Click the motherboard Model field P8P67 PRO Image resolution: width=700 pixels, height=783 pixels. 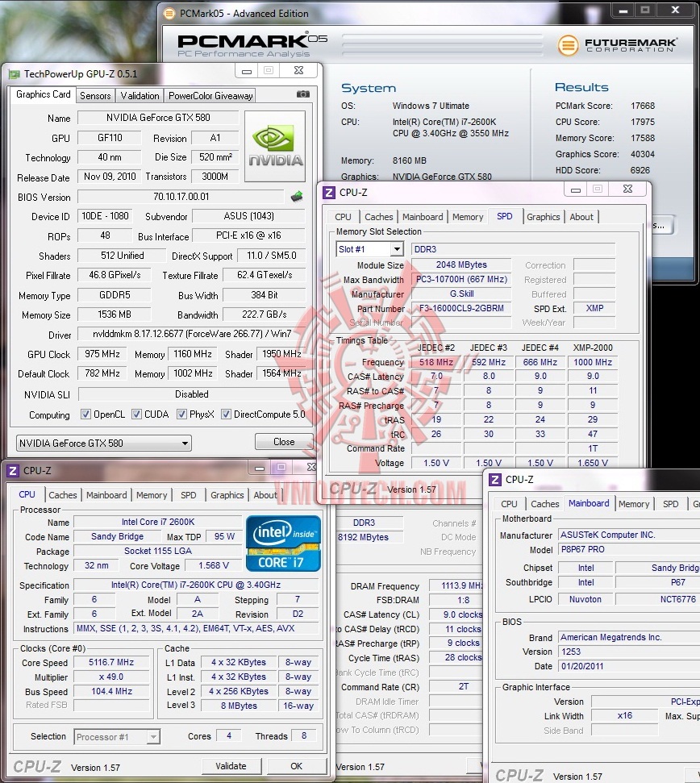pos(629,549)
